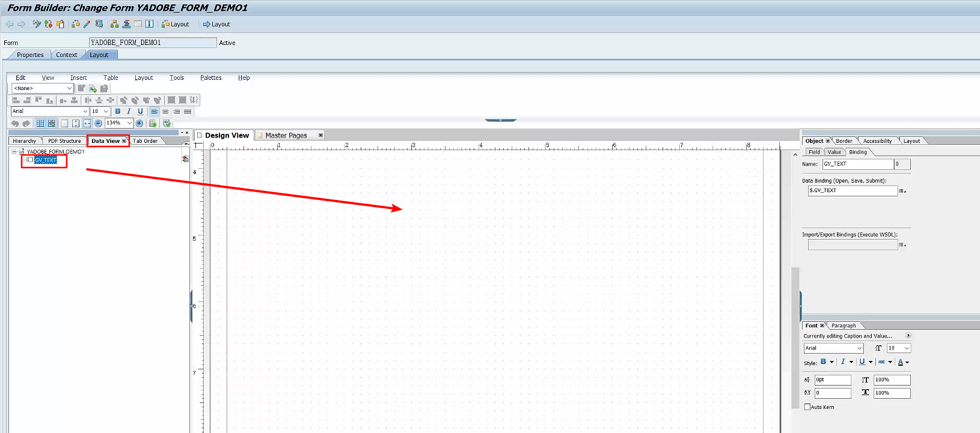980x433 pixels.
Task: Open the Value sub-tab in Object palette
Action: pos(834,152)
